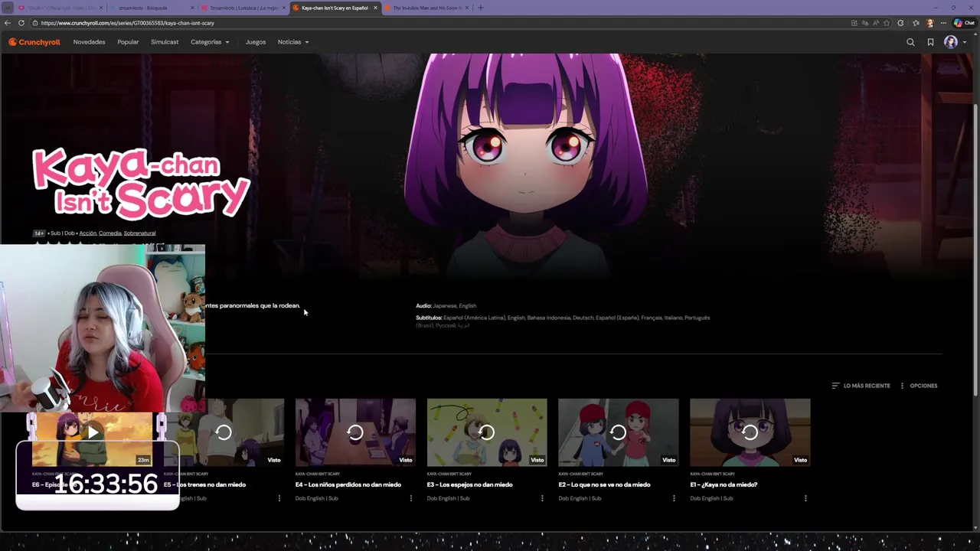
Task: Open the tab search dropdown in the browser
Action: (x=7, y=8)
